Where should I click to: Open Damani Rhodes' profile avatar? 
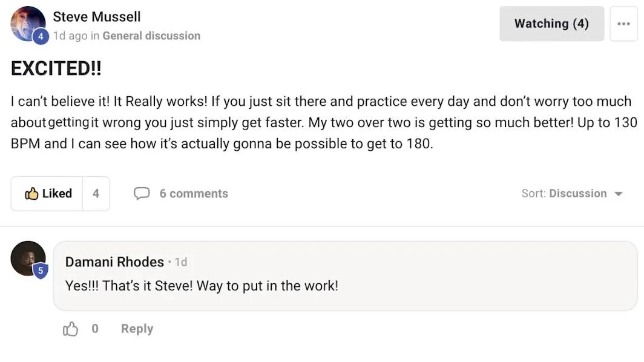(x=28, y=258)
